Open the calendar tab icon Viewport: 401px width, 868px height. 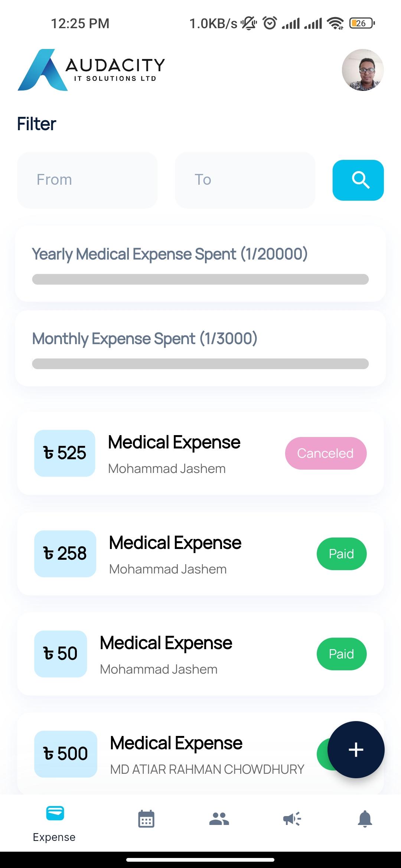pyautogui.click(x=146, y=819)
